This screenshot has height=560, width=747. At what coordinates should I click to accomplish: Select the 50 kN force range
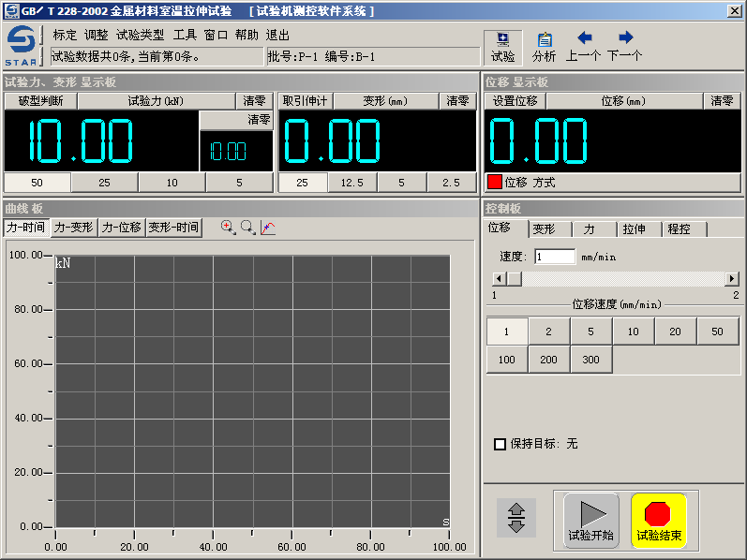[x=37, y=183]
